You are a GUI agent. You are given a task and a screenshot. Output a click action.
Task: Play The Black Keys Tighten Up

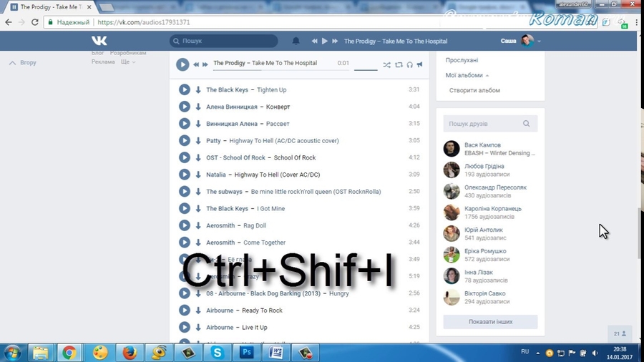point(184,89)
